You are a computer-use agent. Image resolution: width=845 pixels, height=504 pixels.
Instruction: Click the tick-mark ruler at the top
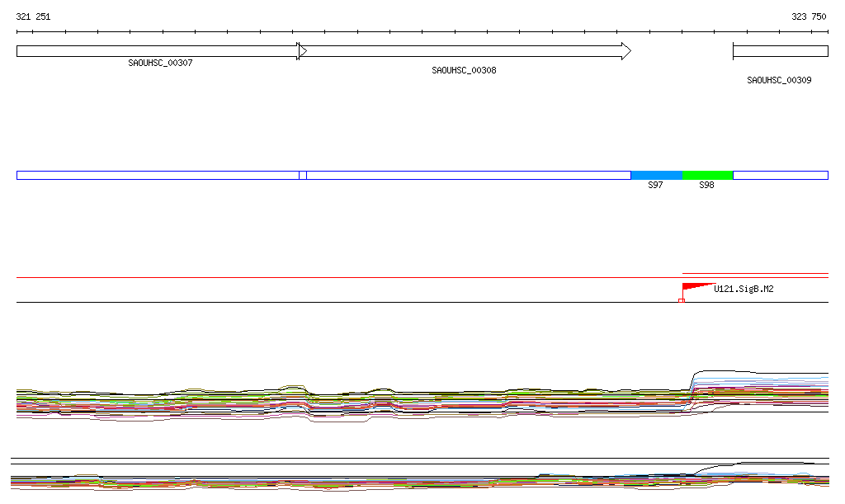pyautogui.click(x=422, y=32)
